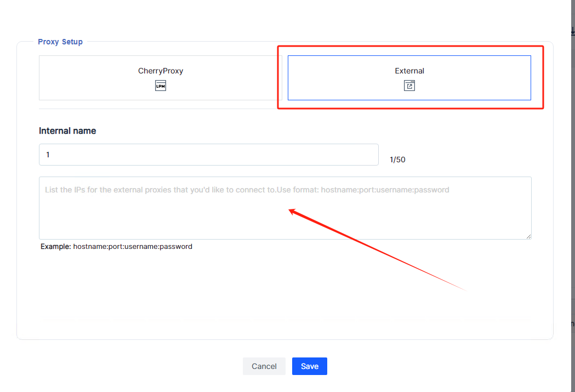Focus the Internal name input field

point(208,155)
